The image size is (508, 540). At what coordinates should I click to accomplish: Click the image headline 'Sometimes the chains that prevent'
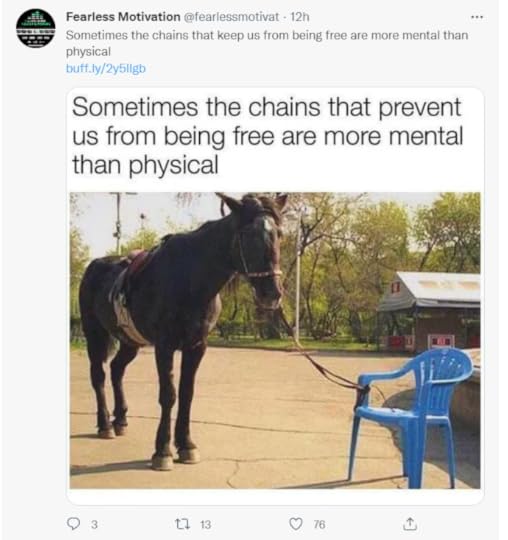point(266,107)
